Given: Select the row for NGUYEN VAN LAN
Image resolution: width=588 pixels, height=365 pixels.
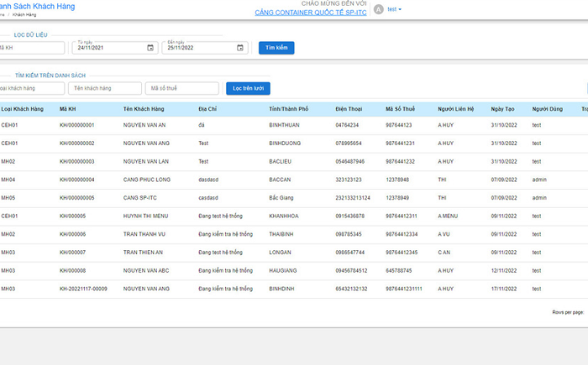Looking at the screenshot, I should click(x=146, y=161).
